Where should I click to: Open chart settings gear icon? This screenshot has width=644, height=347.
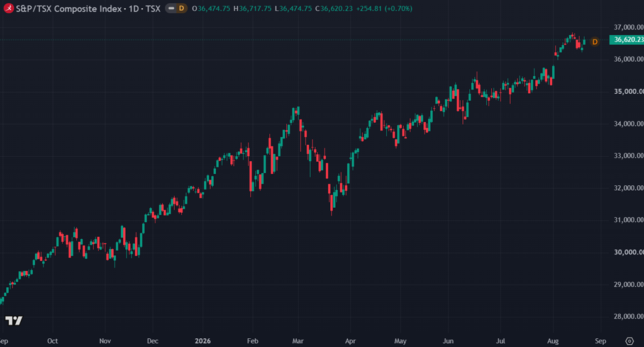pos(629,341)
